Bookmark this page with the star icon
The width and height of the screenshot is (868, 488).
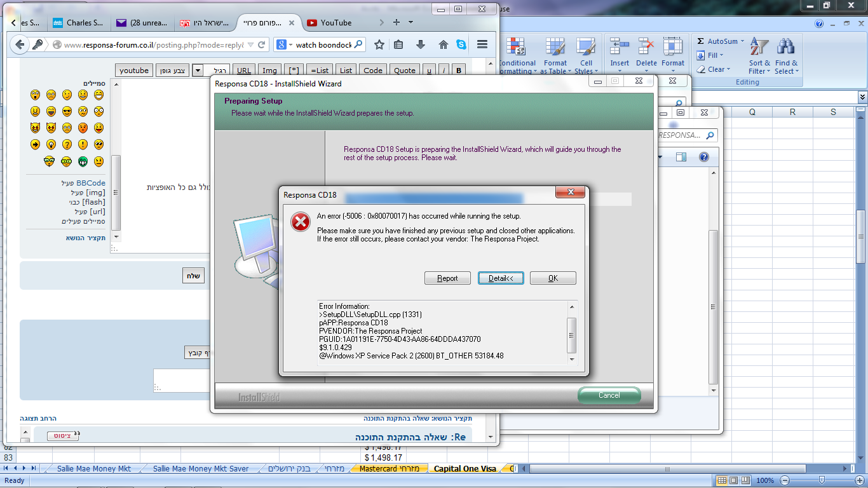coord(379,44)
